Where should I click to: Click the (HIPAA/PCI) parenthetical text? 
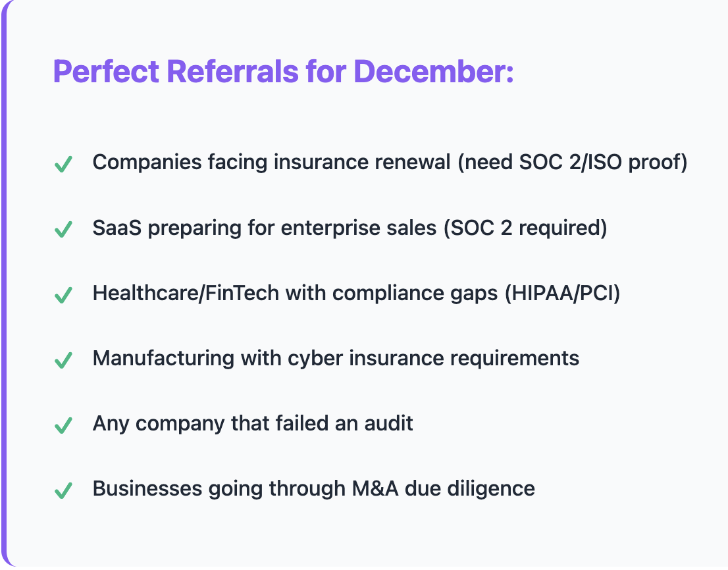pos(562,294)
